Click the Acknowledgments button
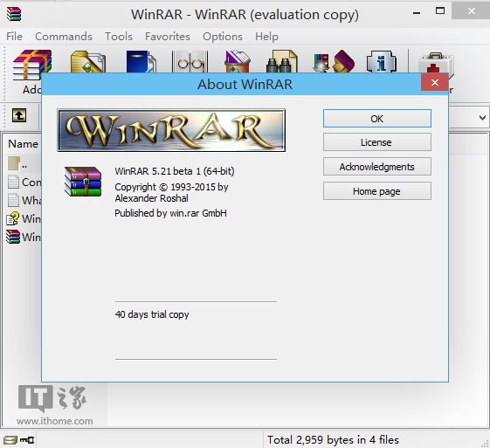The image size is (490, 448). [377, 167]
